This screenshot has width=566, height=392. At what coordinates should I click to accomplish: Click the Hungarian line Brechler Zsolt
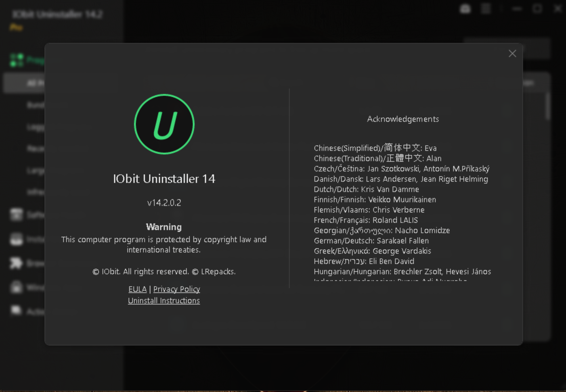coord(402,271)
